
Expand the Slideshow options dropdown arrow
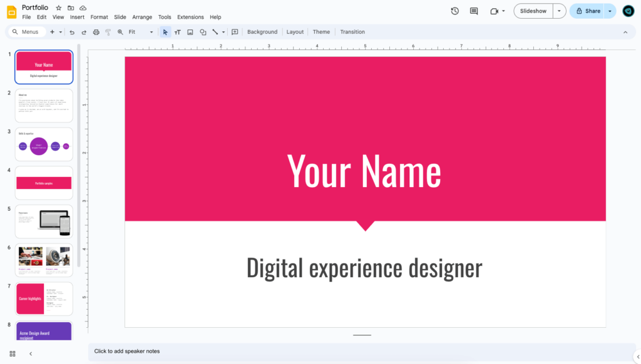point(559,11)
